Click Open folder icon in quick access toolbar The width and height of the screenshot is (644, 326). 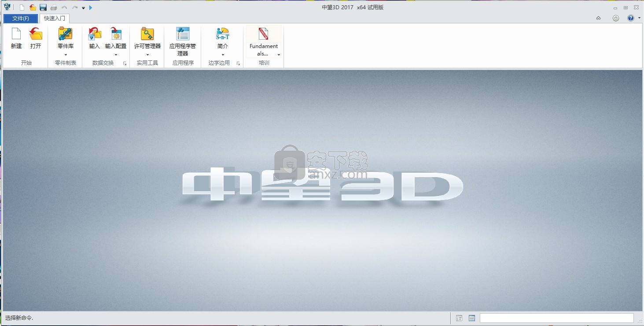33,7
